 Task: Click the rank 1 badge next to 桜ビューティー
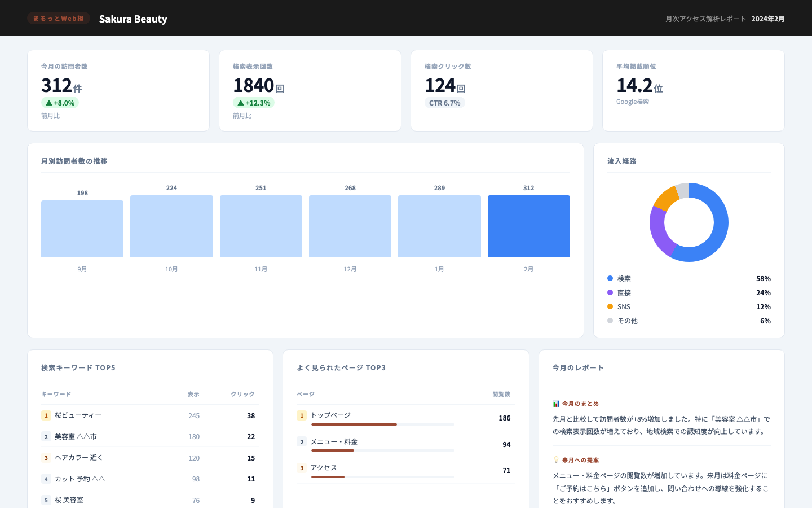(x=46, y=415)
